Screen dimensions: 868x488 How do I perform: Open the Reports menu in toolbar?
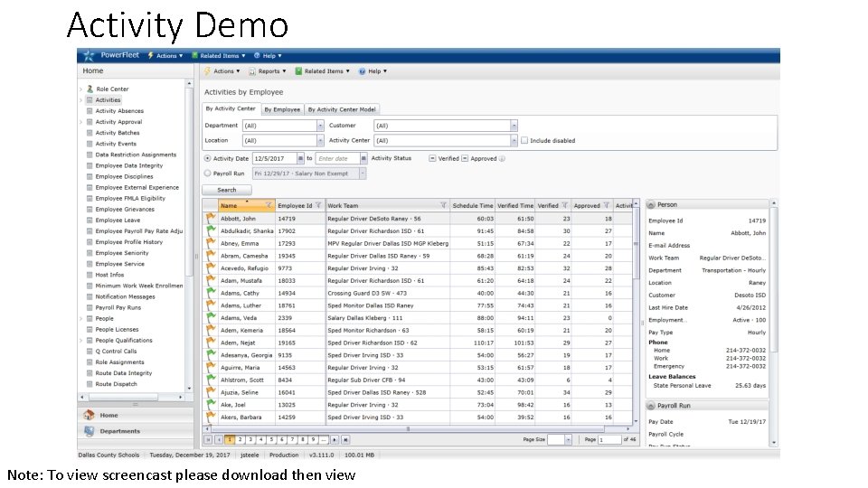tap(268, 71)
